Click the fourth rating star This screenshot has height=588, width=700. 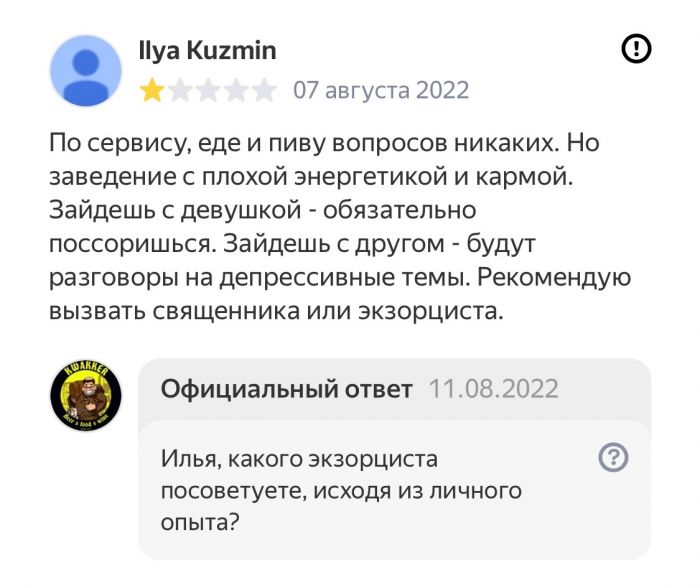[236, 91]
